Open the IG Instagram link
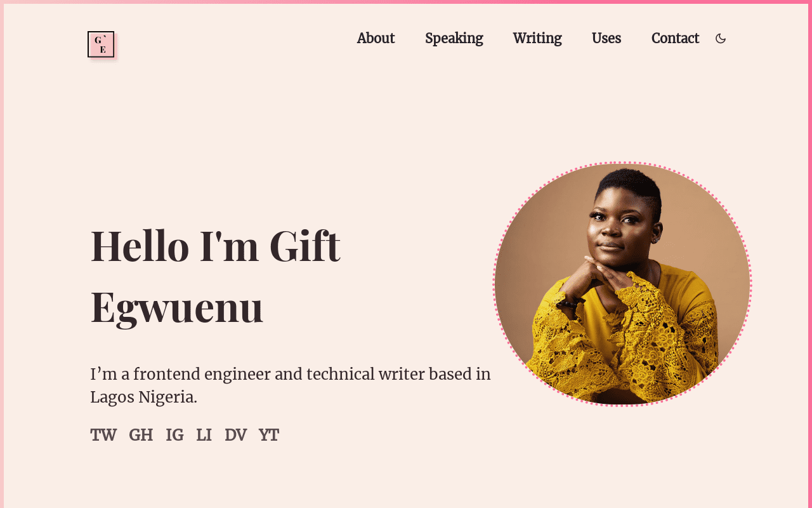This screenshot has width=812, height=508. pyautogui.click(x=174, y=435)
